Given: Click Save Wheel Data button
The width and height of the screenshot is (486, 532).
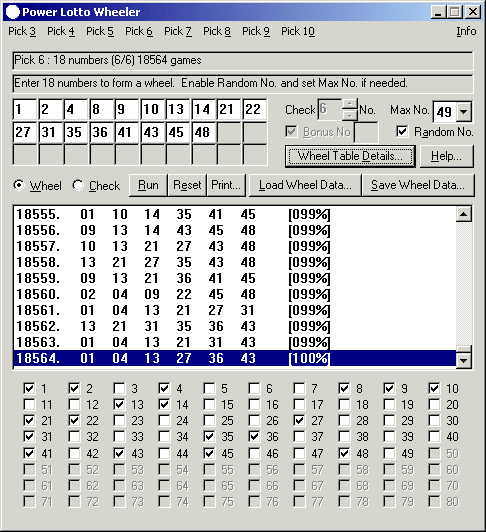Looking at the screenshot, I should coord(418,185).
